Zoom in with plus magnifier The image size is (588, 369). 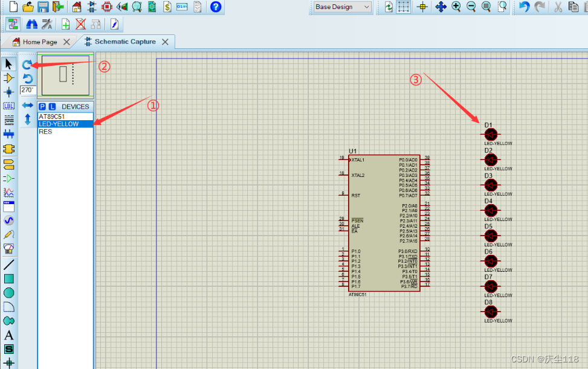[x=456, y=7]
